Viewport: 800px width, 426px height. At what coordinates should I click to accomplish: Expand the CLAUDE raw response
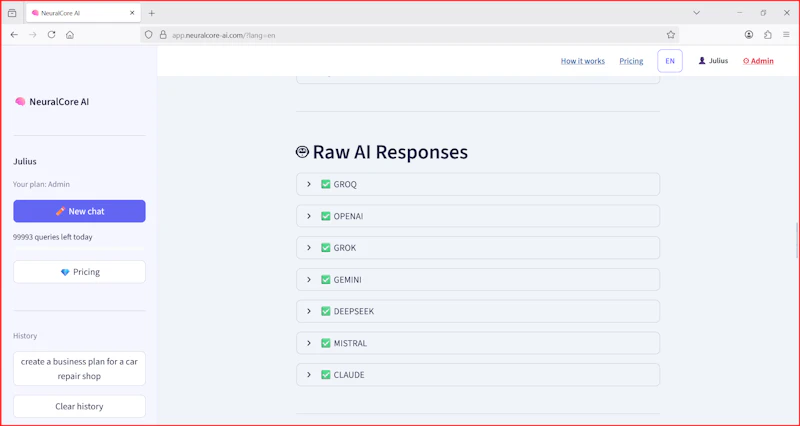click(478, 374)
